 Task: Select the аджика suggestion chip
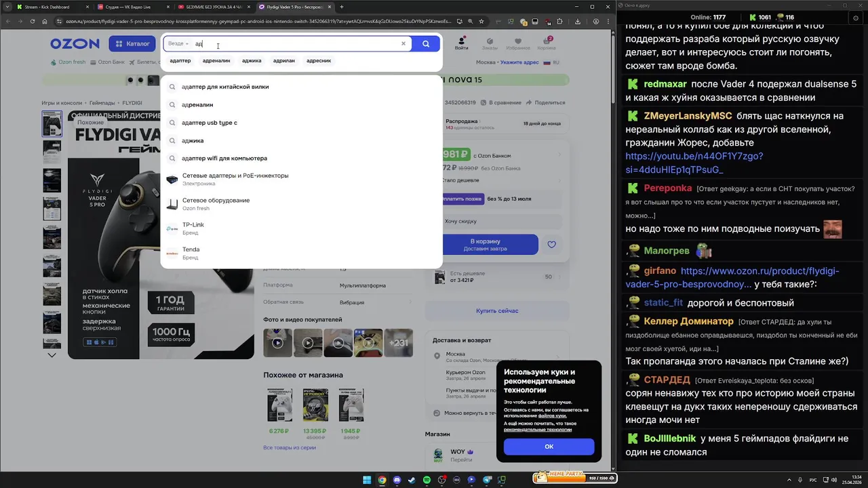252,60
